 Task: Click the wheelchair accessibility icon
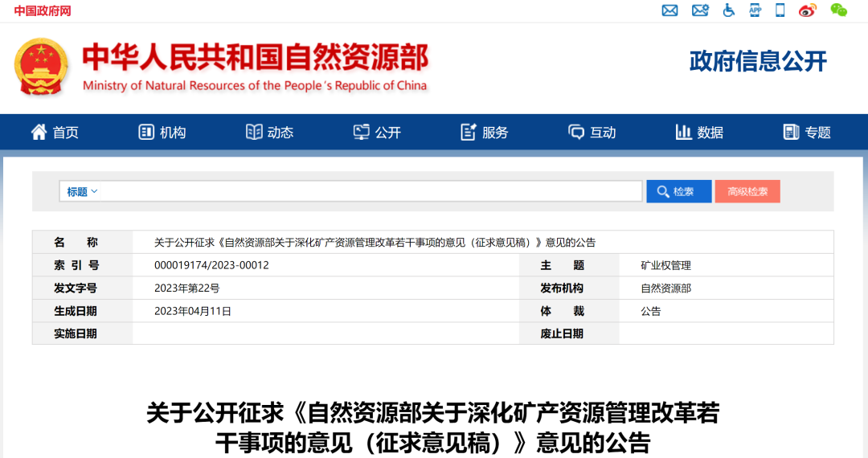pos(729,10)
